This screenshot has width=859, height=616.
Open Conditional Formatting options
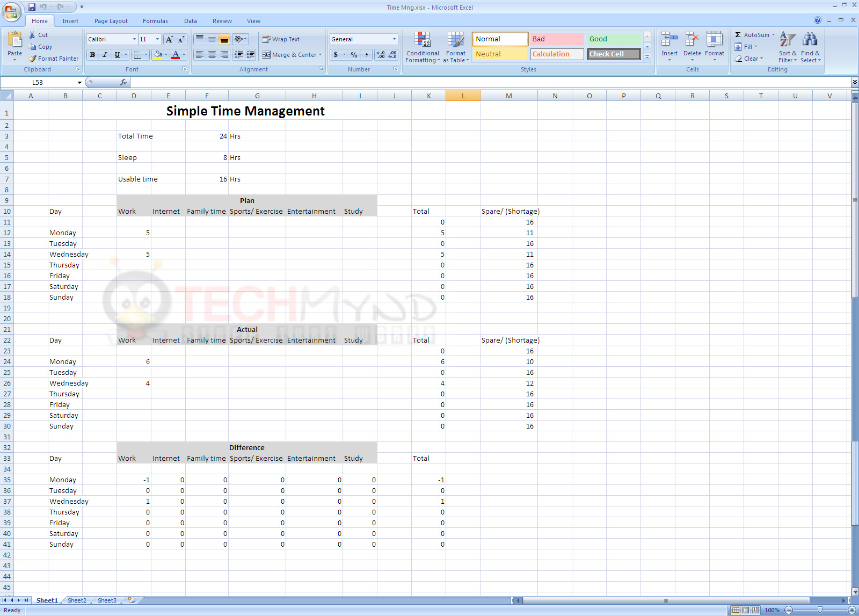[x=423, y=47]
